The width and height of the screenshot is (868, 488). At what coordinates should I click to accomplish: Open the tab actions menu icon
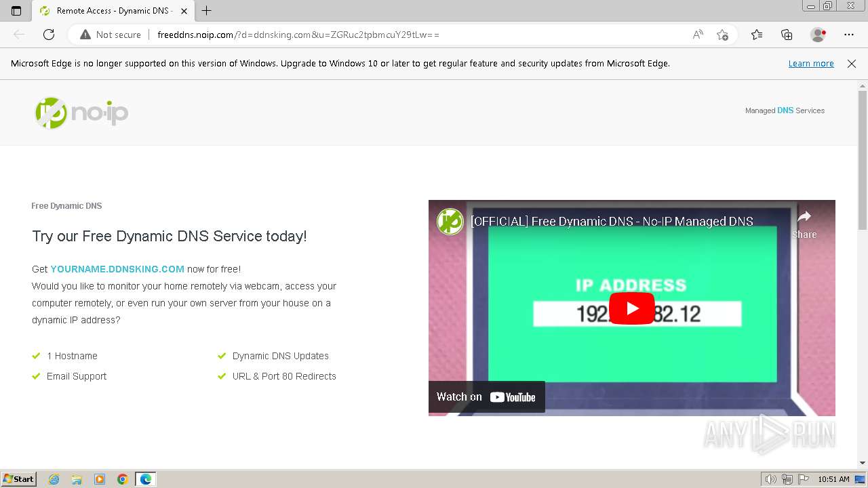(x=16, y=11)
